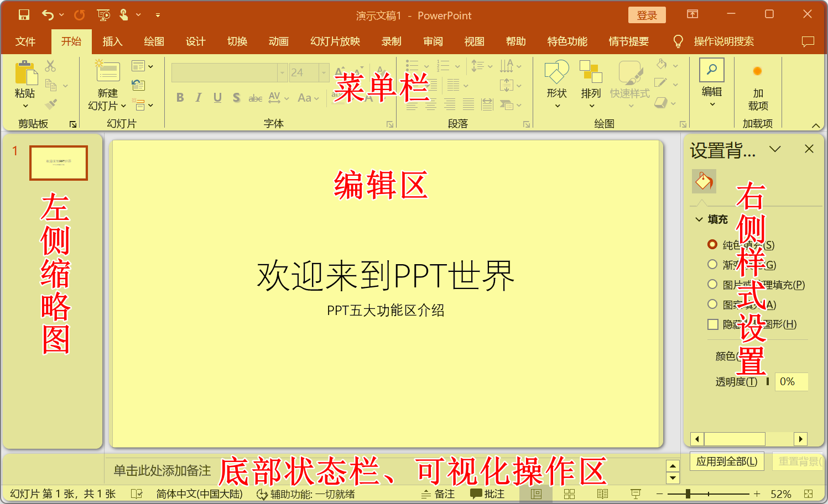Click the Arrange icon
This screenshot has width=828, height=504.
591,72
